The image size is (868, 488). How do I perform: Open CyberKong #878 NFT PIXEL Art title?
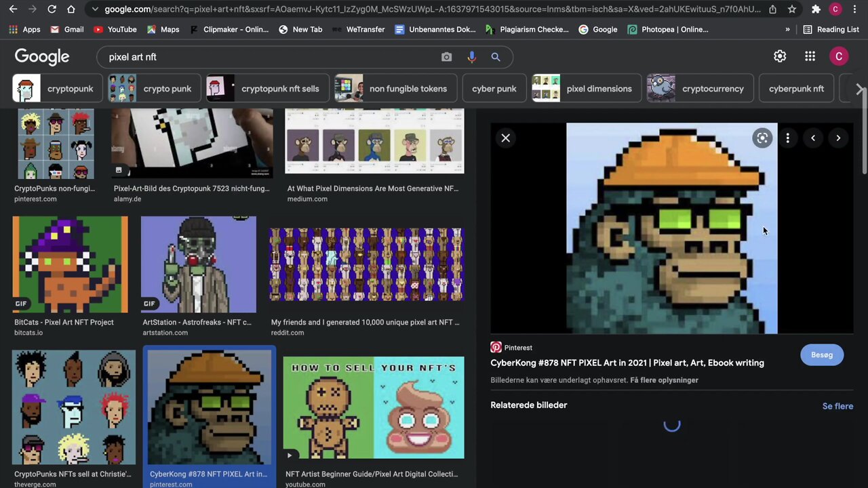[627, 363]
